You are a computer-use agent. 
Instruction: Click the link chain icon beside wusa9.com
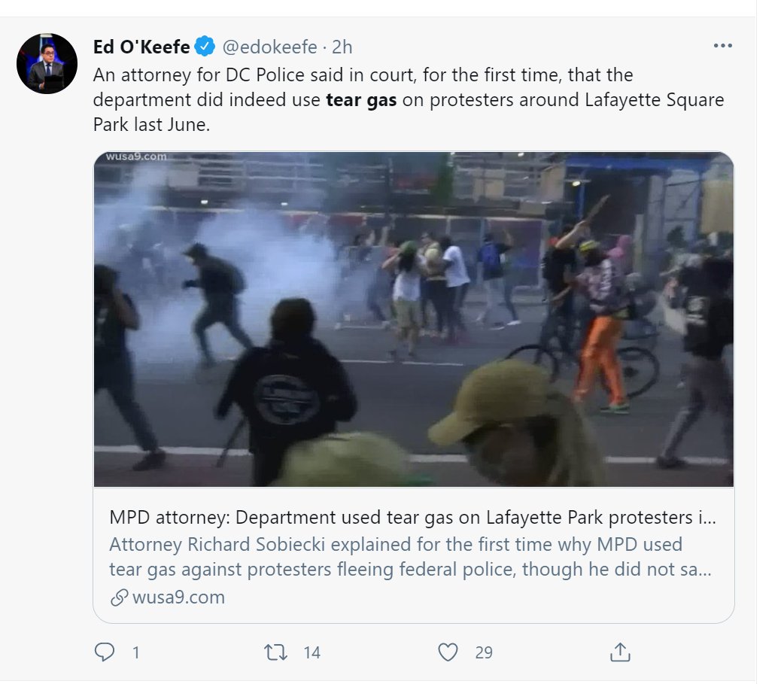pos(119,597)
